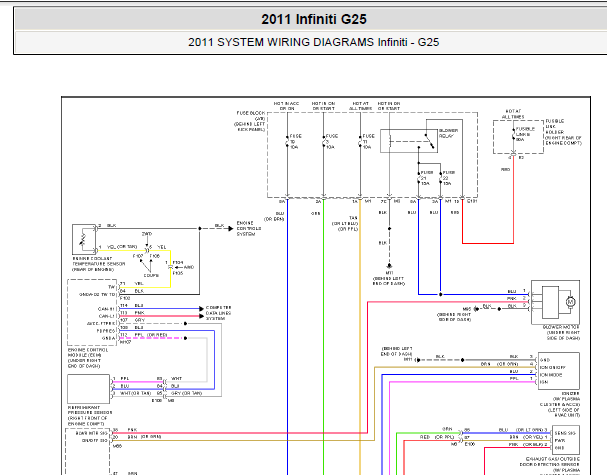Click the motor 'M' symbol in blower motor

[570, 302]
